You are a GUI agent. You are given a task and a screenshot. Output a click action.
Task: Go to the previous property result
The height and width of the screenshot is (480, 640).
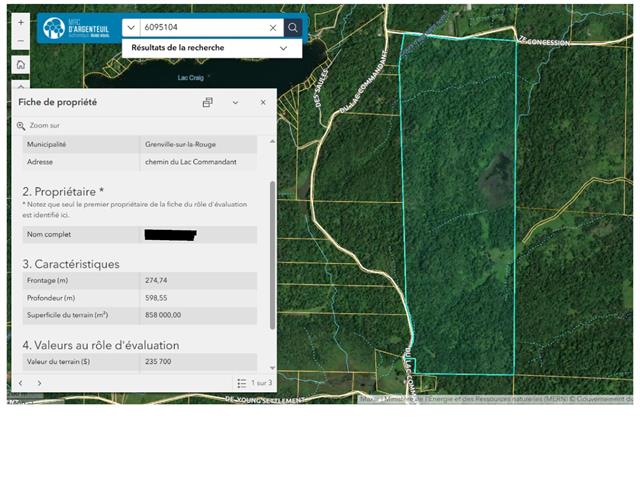click(21, 383)
